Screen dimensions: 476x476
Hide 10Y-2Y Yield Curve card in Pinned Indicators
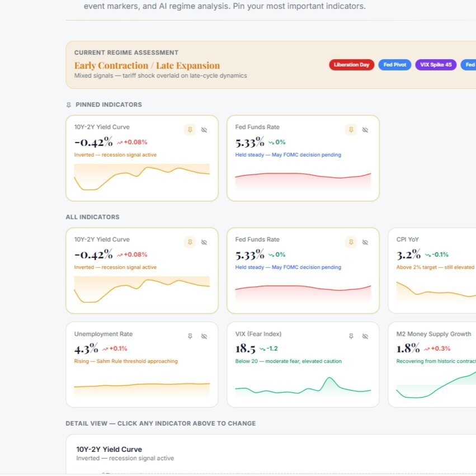coord(204,130)
